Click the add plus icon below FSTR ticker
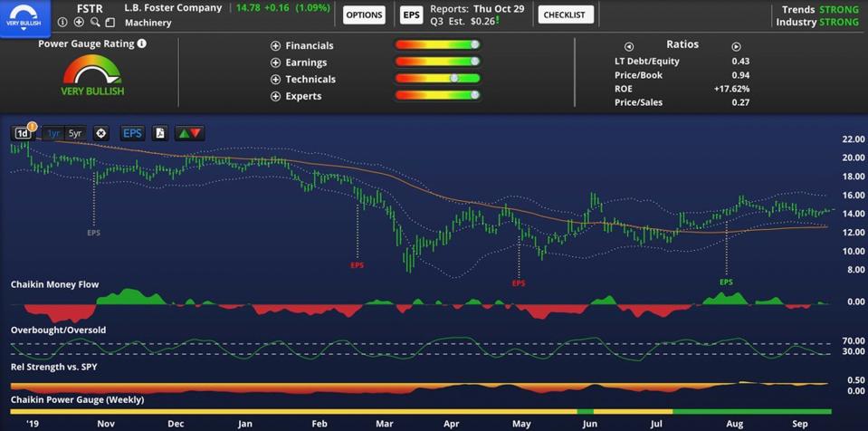The width and height of the screenshot is (868, 431). pyautogui.click(x=79, y=23)
